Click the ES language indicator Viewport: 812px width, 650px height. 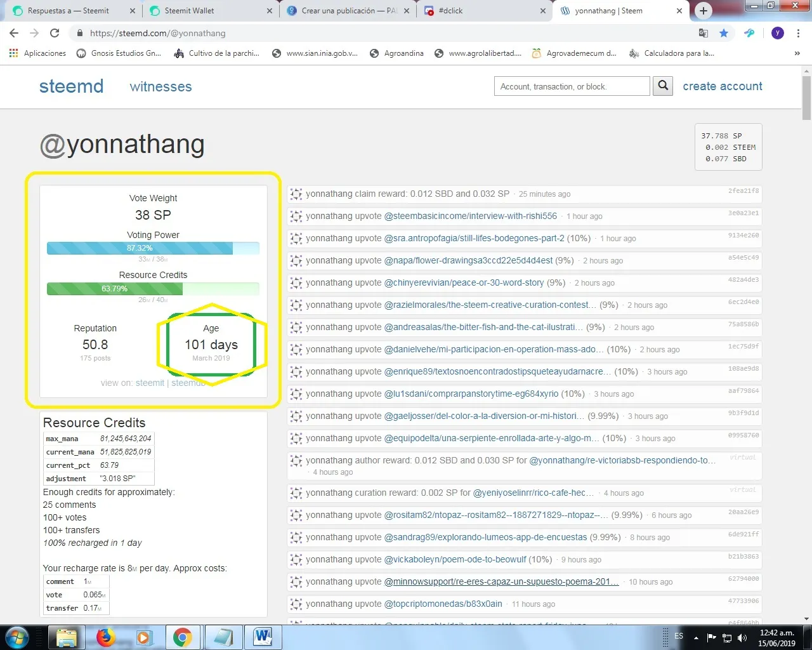click(679, 636)
